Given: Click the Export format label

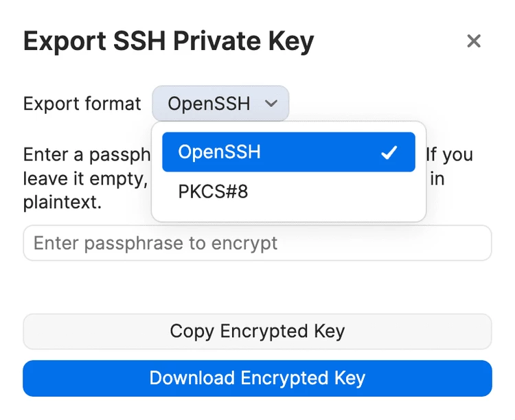Looking at the screenshot, I should coord(82,104).
